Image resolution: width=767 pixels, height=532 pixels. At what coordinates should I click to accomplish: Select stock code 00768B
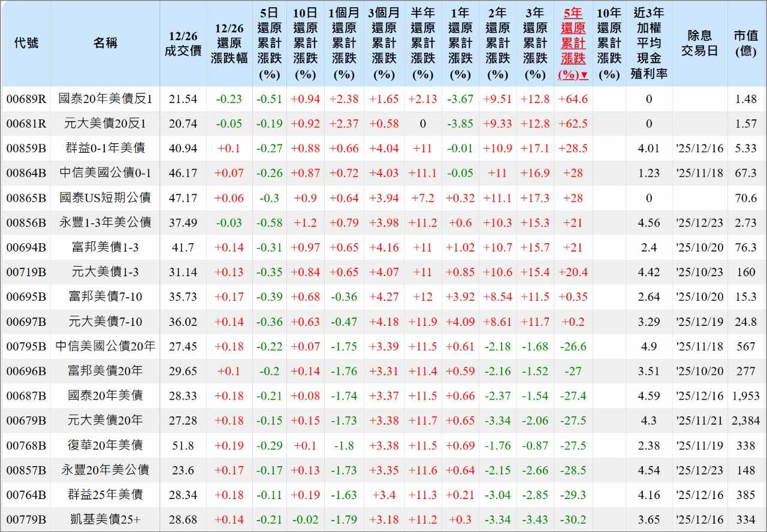[26, 445]
